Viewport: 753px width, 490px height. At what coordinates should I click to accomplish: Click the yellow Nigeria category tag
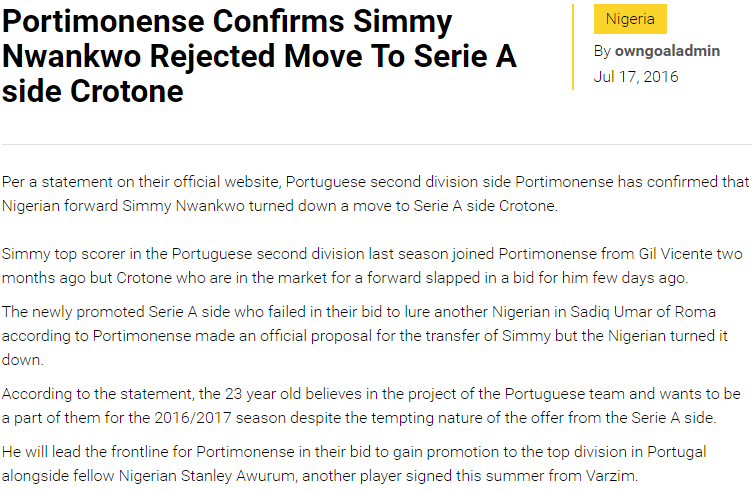(x=629, y=19)
